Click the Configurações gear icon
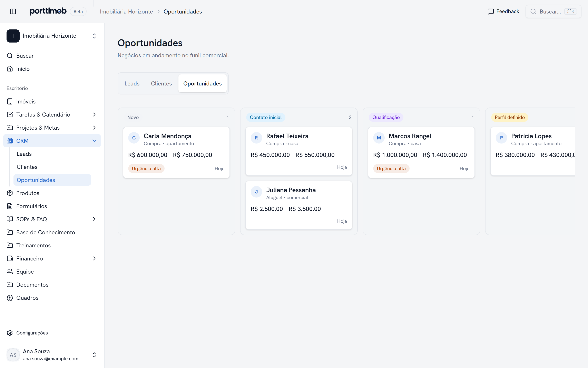The width and height of the screenshot is (588, 368). tap(10, 333)
